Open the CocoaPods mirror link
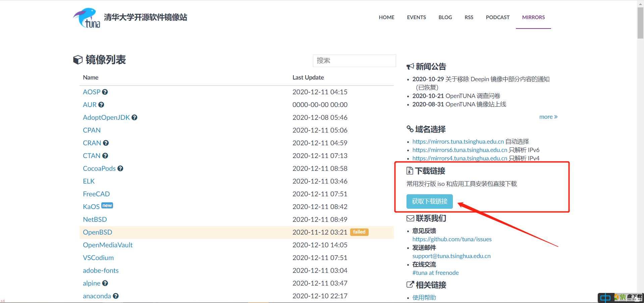 (99, 168)
